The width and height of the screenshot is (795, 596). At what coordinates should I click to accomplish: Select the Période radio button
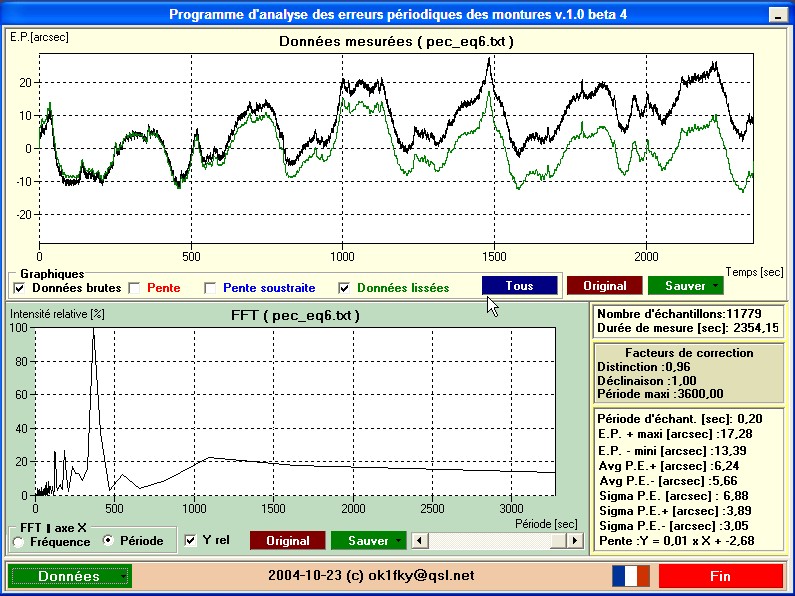pyautogui.click(x=108, y=540)
